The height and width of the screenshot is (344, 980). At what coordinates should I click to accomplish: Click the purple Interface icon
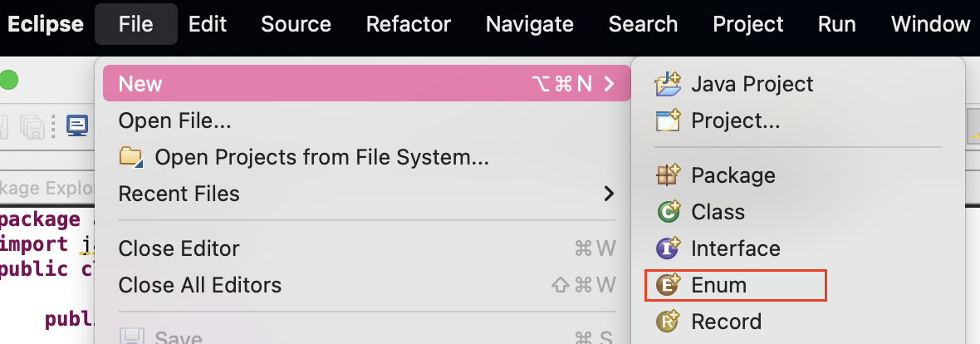click(668, 248)
